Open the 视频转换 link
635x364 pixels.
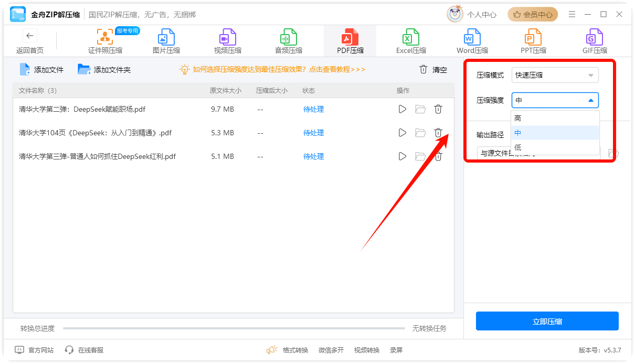pos(367,350)
